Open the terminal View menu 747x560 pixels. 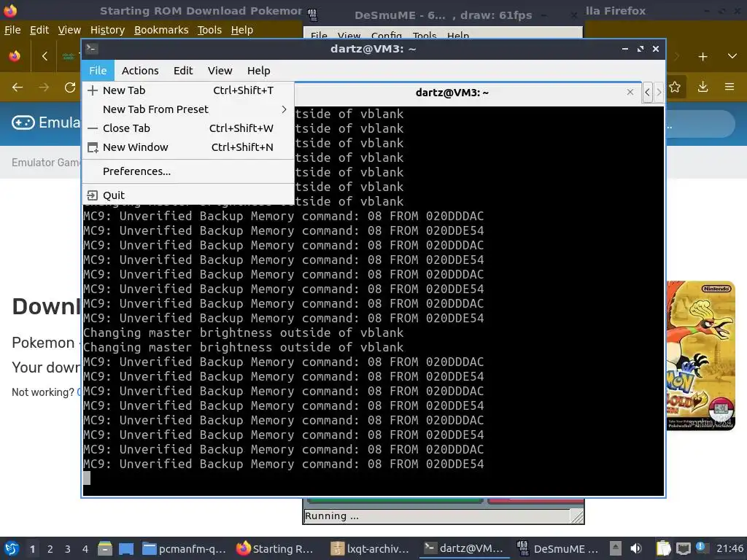[x=220, y=71]
